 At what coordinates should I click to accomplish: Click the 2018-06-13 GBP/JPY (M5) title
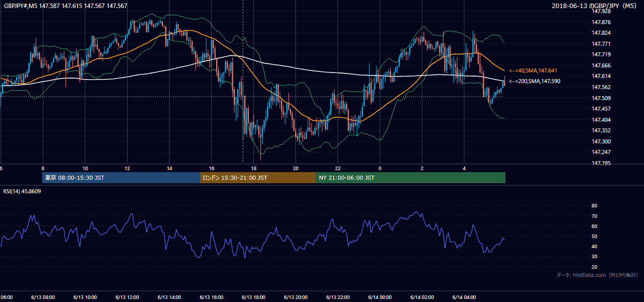tap(595, 6)
